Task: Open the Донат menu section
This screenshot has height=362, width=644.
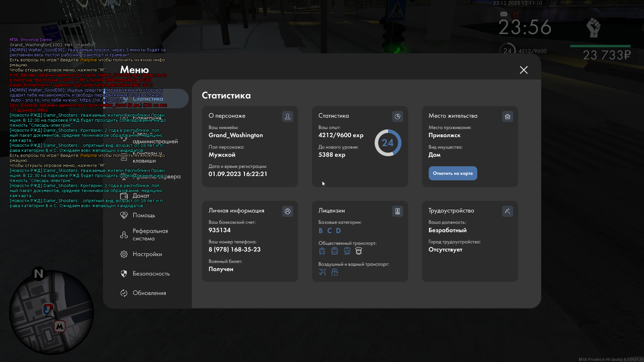Action: (141, 196)
